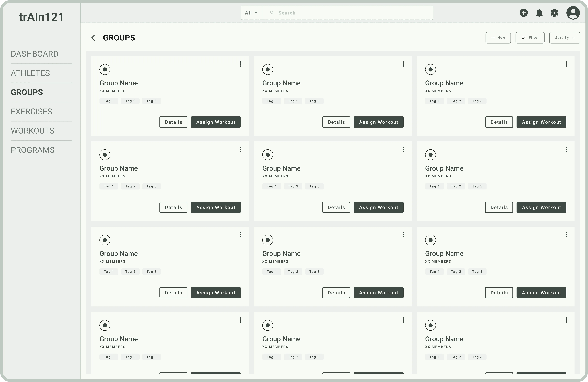Open the three-dot overflow menu on the top-right card
The height and width of the screenshot is (382, 588).
(566, 64)
